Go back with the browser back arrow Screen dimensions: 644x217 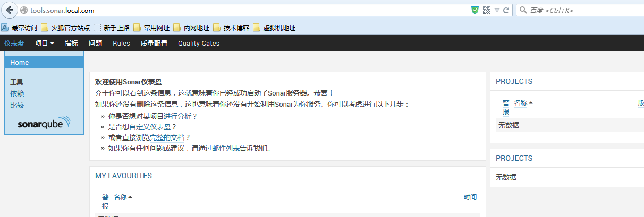[10, 10]
